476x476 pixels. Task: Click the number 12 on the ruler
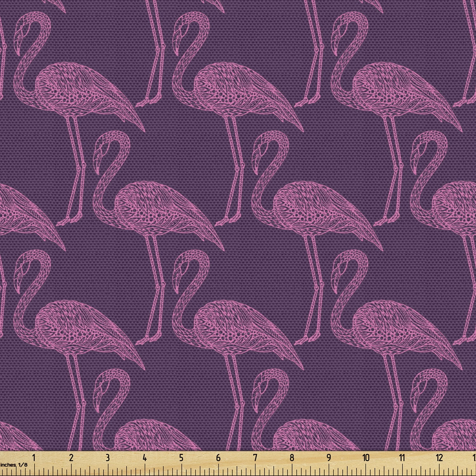point(440,457)
